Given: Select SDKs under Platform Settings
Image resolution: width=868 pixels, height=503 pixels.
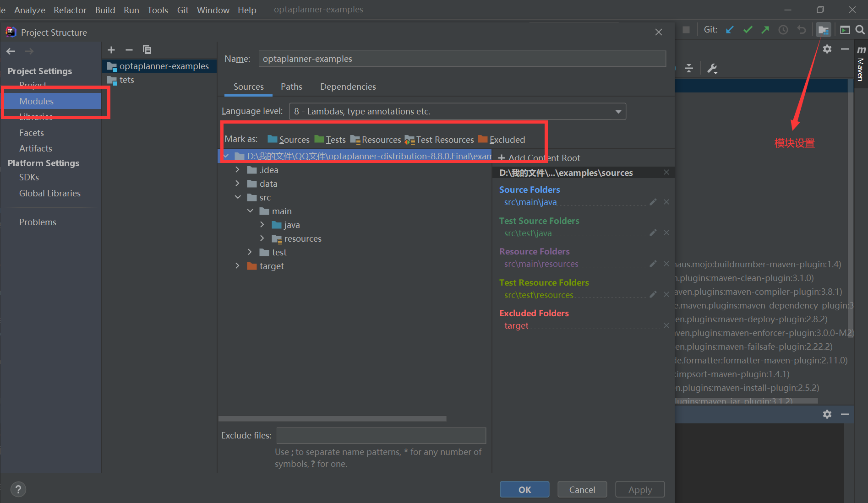Looking at the screenshot, I should [29, 177].
